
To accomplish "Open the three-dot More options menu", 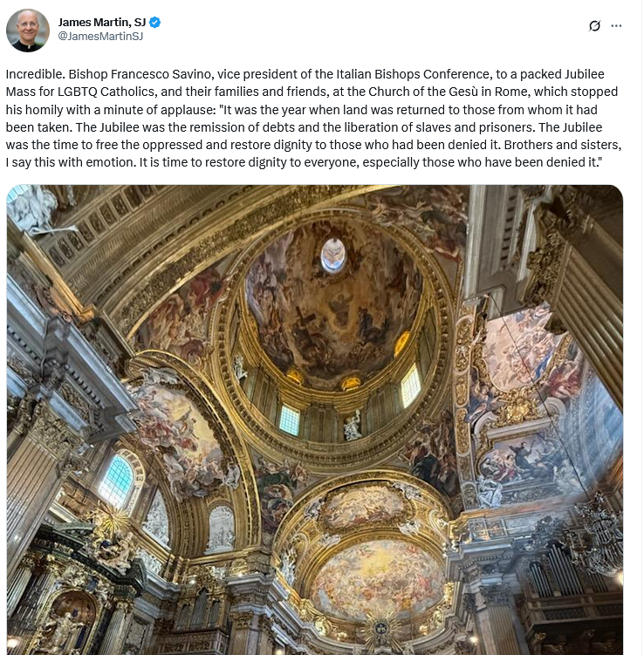I will 616,26.
